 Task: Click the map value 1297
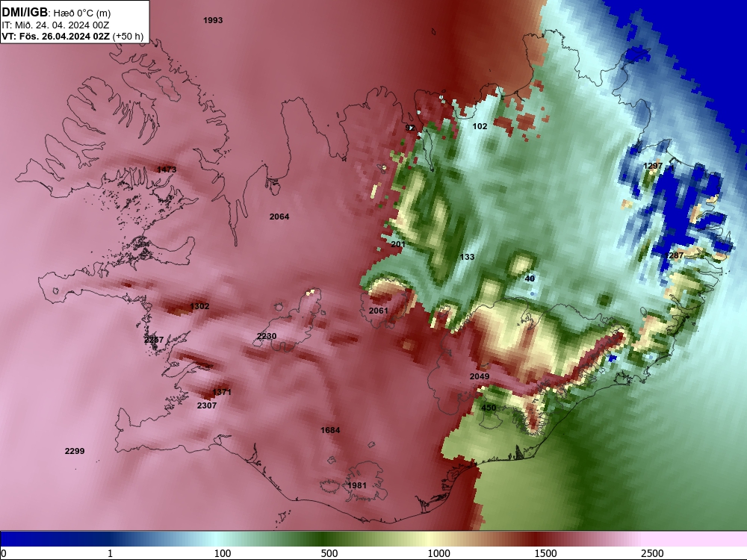click(653, 166)
